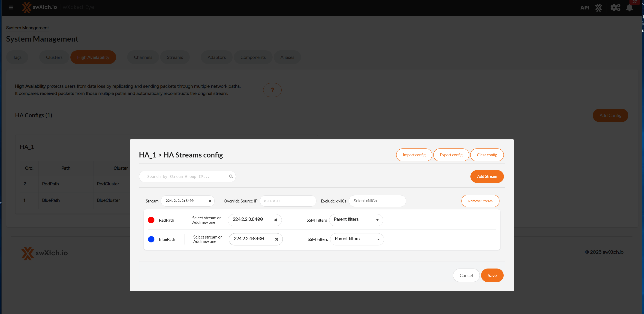Focus the Override Source IP field
Image resolution: width=644 pixels, height=314 pixels.
(x=288, y=201)
